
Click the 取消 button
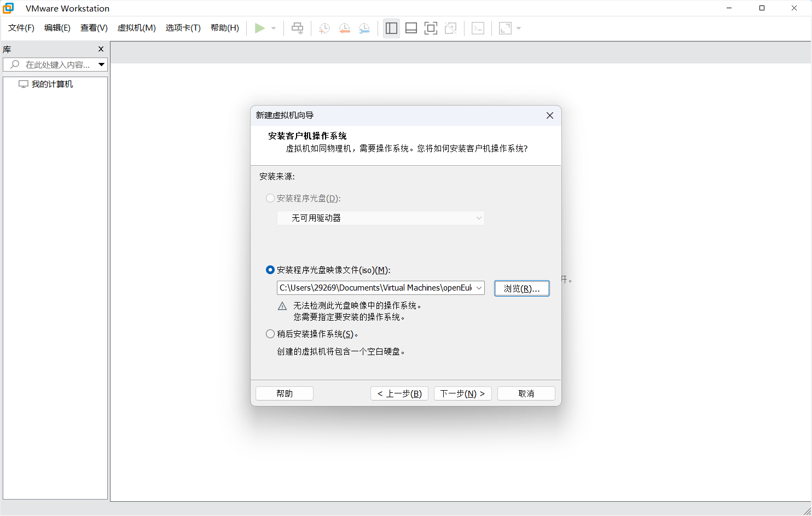tap(526, 393)
